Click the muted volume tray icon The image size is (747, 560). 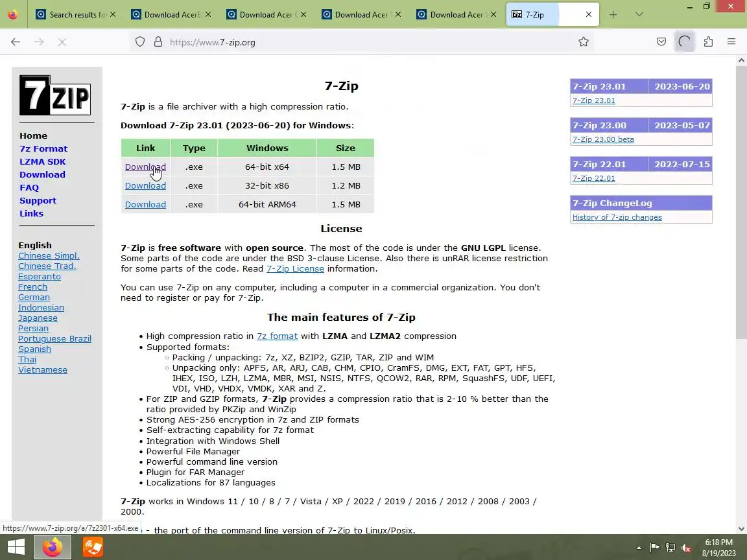[x=686, y=548]
